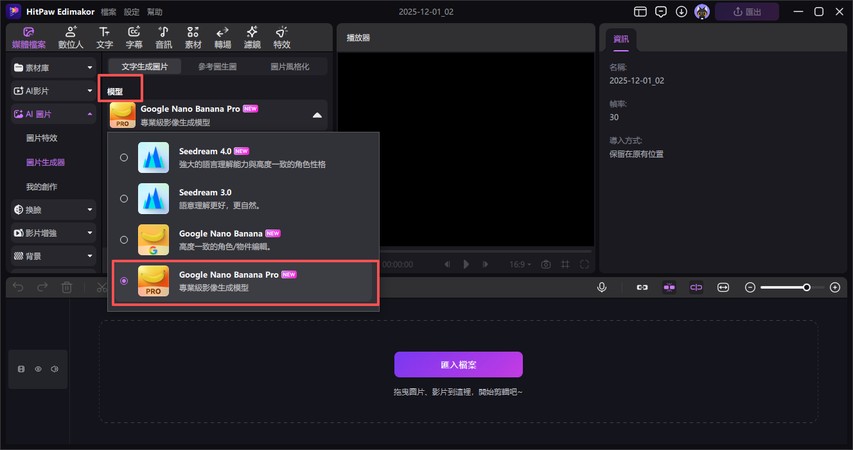Click the 匯入檔案 import file button
The width and height of the screenshot is (853, 450).
click(458, 364)
